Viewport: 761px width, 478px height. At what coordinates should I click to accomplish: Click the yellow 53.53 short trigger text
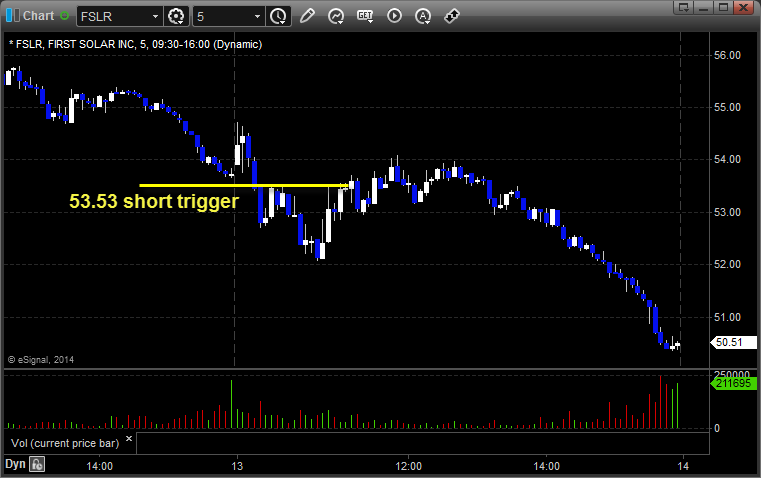[x=154, y=201]
